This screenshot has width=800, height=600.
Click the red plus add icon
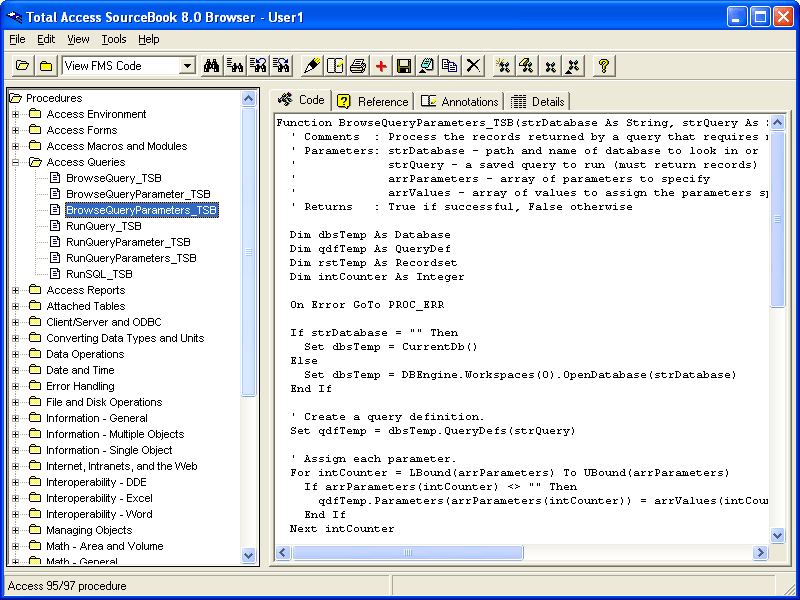point(381,66)
